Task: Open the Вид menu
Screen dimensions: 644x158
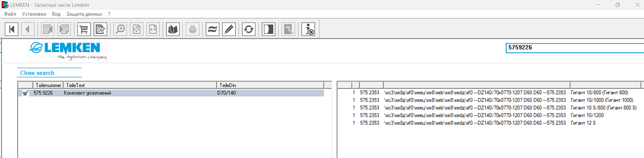Action: tap(56, 14)
